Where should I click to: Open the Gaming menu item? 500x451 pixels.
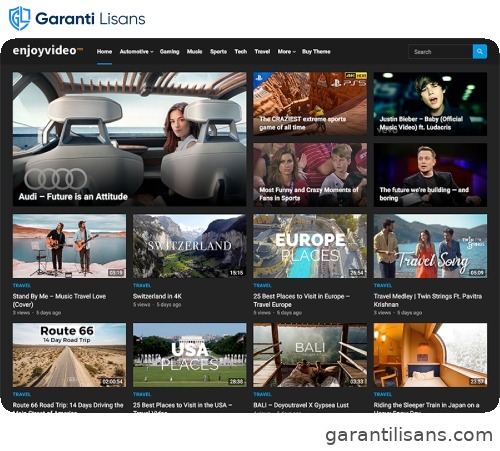click(x=169, y=52)
